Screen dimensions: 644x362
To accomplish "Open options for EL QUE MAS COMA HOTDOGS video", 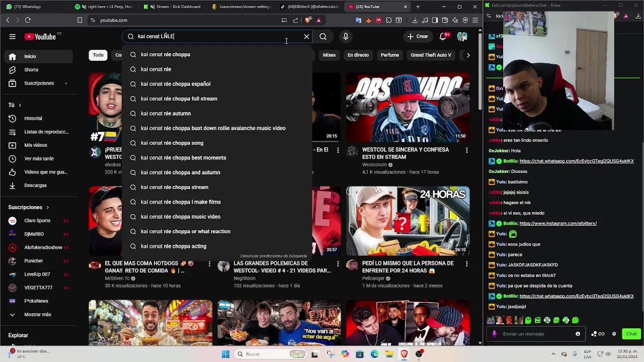I will coord(209,264).
